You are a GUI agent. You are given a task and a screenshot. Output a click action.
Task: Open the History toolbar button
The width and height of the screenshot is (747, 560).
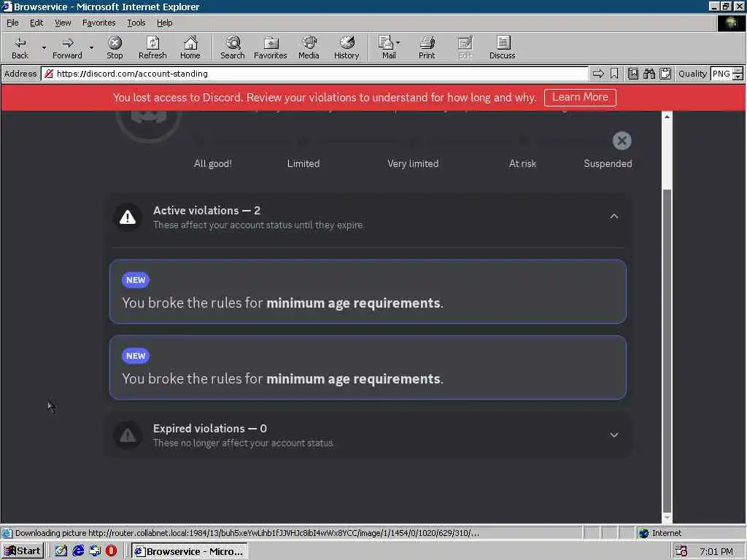coord(347,47)
